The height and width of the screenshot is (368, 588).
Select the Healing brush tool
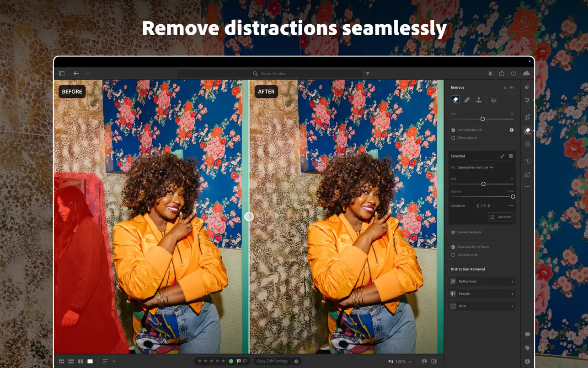(467, 100)
